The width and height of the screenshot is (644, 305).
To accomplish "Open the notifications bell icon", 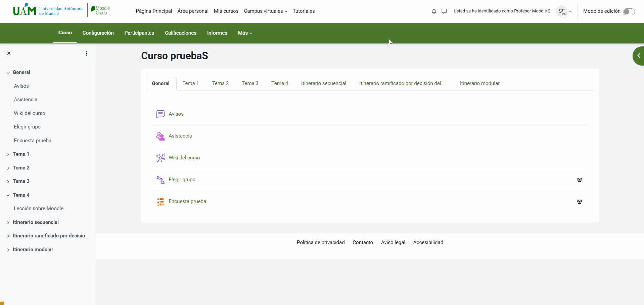I will click(434, 11).
